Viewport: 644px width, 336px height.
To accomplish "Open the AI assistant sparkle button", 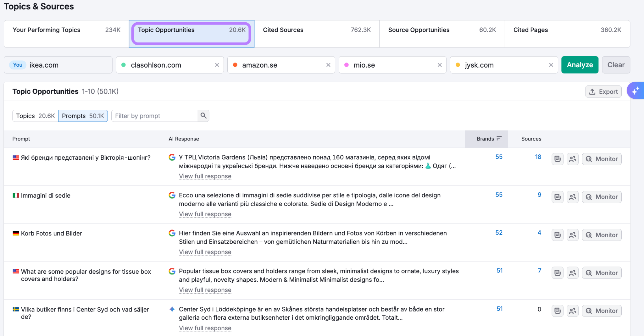I will (636, 91).
